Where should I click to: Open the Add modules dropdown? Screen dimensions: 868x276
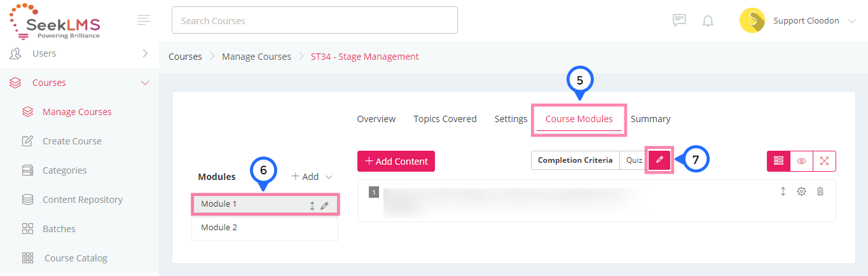point(312,176)
